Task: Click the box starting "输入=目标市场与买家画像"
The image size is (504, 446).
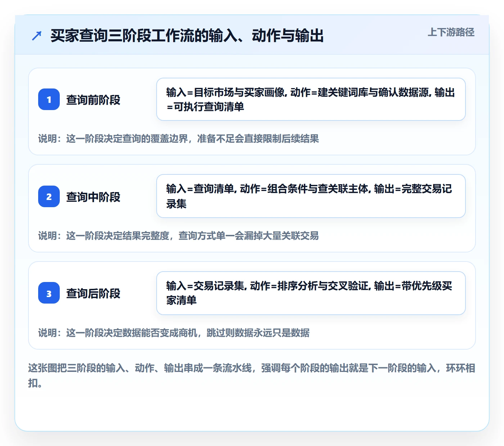Action: click(311, 99)
